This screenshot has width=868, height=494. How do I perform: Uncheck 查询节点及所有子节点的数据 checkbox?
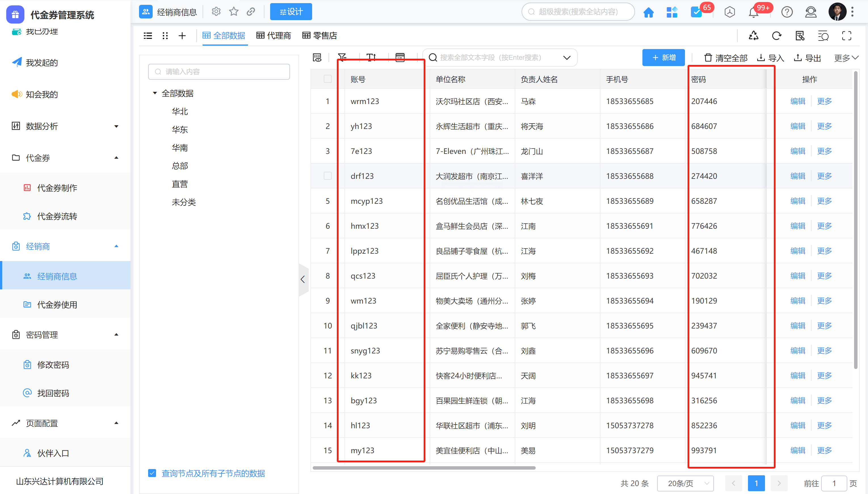coord(152,473)
